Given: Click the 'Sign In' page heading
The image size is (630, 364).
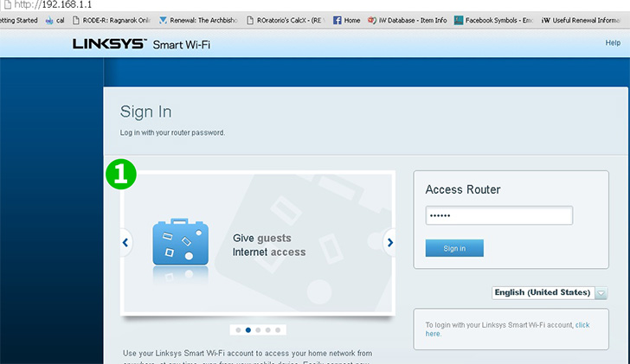Looking at the screenshot, I should coord(146,112).
